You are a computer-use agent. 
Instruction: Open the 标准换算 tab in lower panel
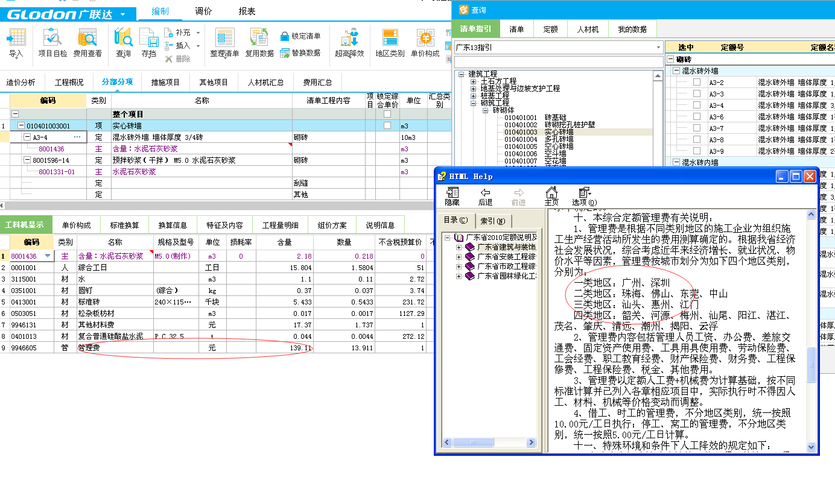(x=125, y=225)
